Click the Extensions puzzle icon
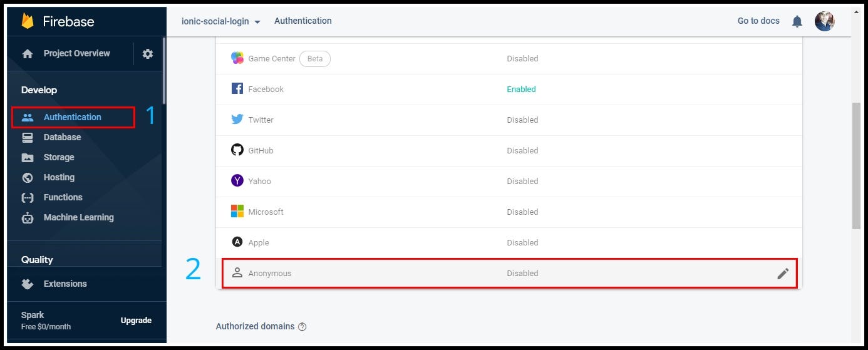 [28, 284]
